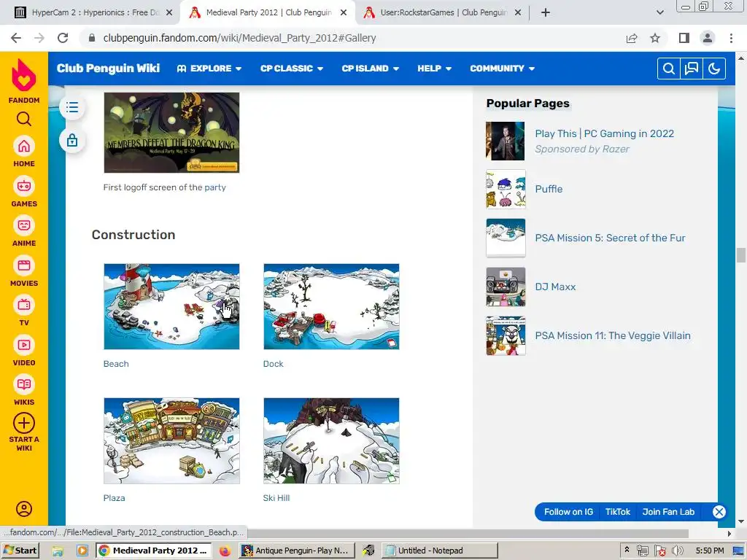
Task: Open the Beach construction thumbnail
Action: click(171, 307)
